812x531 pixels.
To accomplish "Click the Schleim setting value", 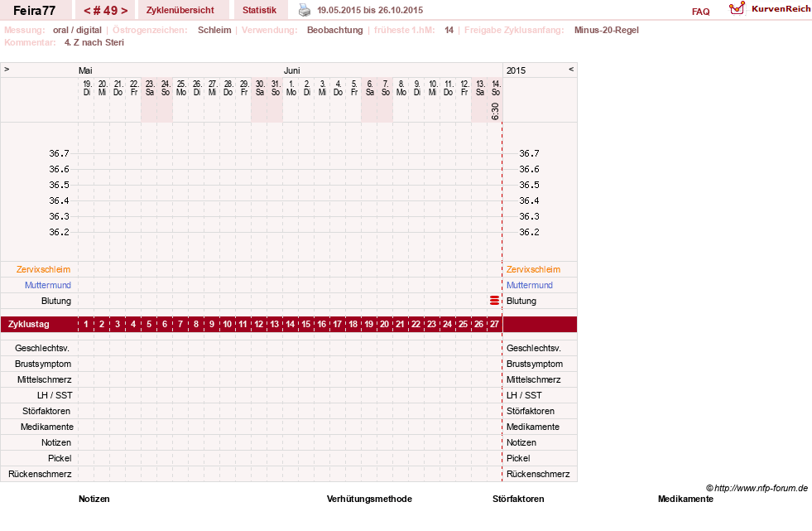I will pyautogui.click(x=214, y=30).
